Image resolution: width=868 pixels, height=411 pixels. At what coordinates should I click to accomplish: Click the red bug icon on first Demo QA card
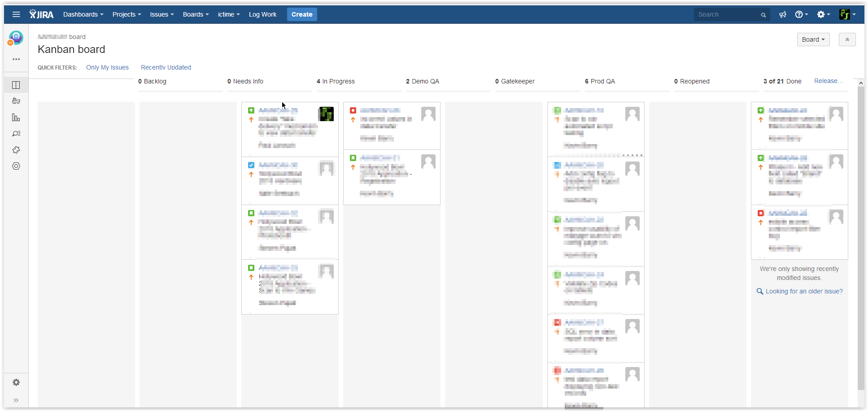(353, 110)
